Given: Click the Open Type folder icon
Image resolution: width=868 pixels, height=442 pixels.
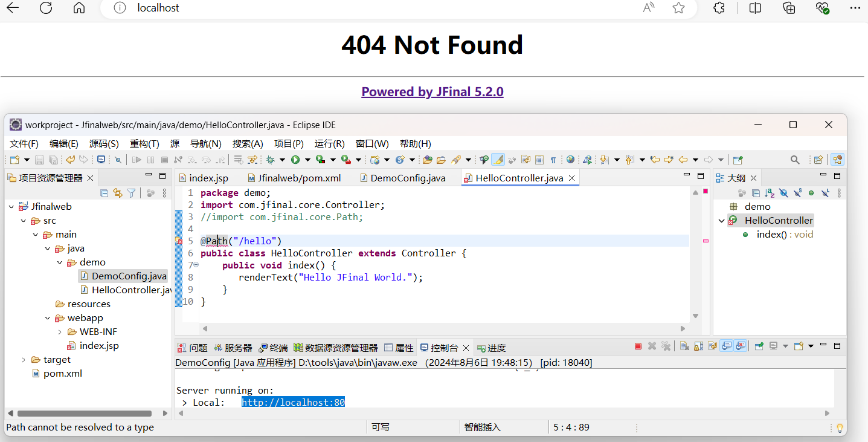Looking at the screenshot, I should pos(427,160).
